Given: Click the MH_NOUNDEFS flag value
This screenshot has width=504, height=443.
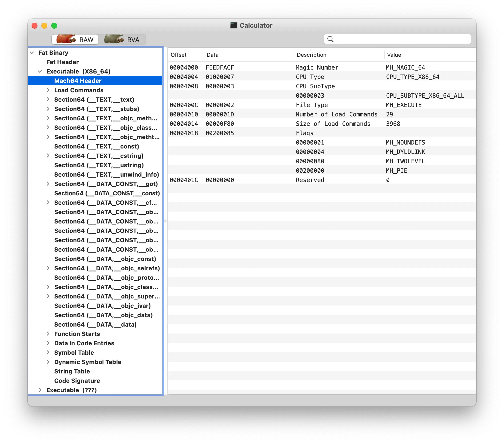Looking at the screenshot, I should [405, 142].
